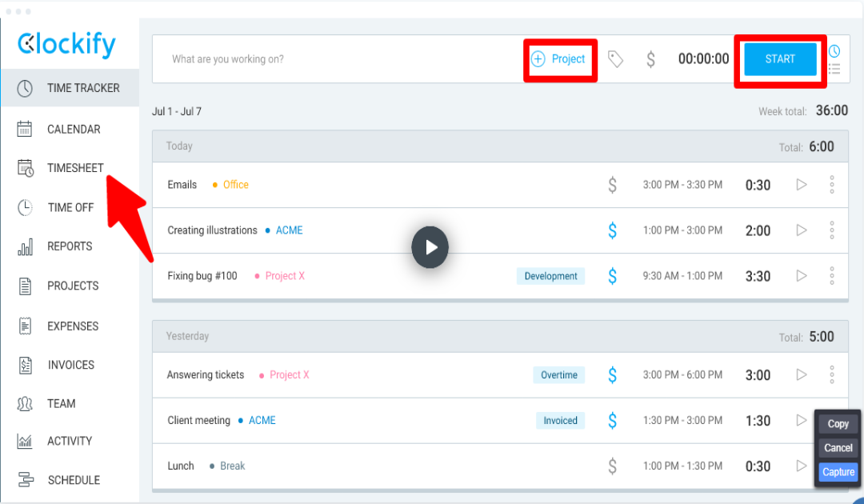Cancel the screen capture
This screenshot has width=864, height=504.
(x=838, y=448)
